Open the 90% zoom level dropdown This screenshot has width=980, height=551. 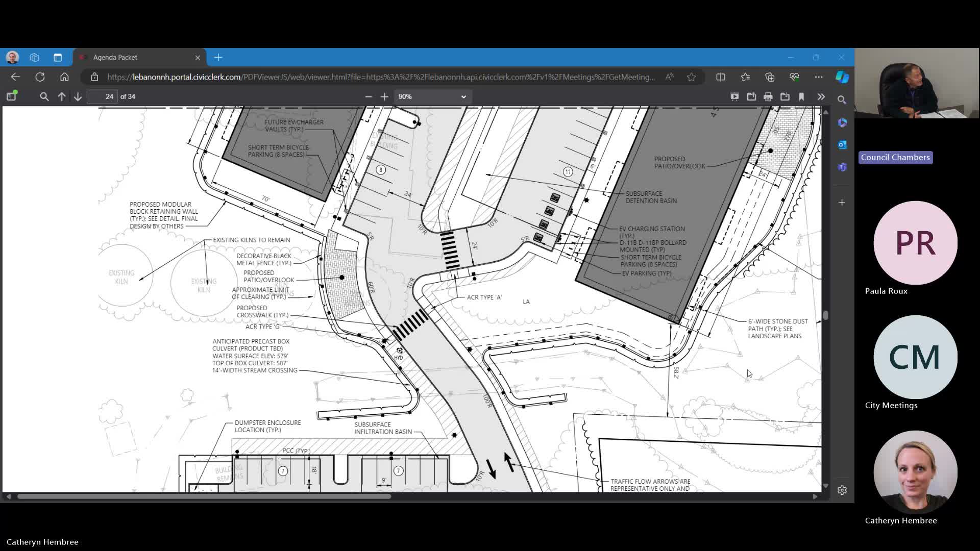pos(432,96)
